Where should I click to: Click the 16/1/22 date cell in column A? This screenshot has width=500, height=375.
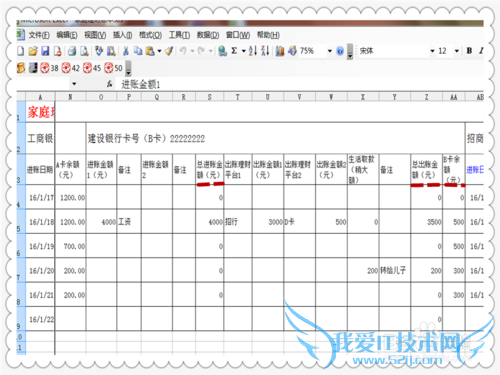40,319
